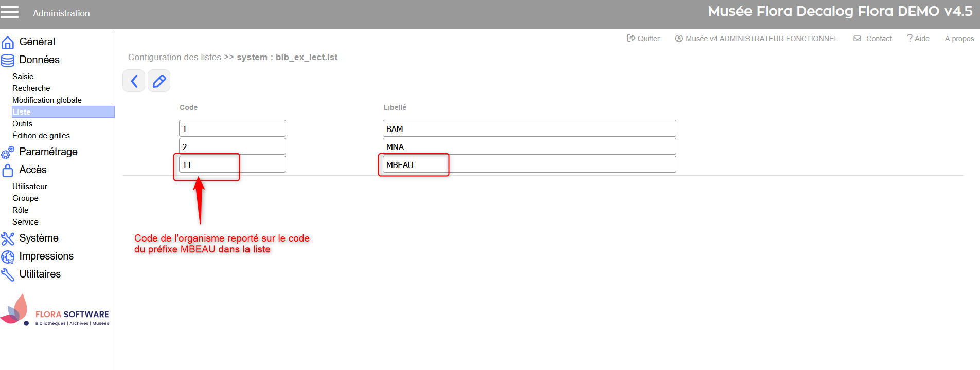Click the Code field containing 11
This screenshot has width=980, height=370.
click(232, 165)
